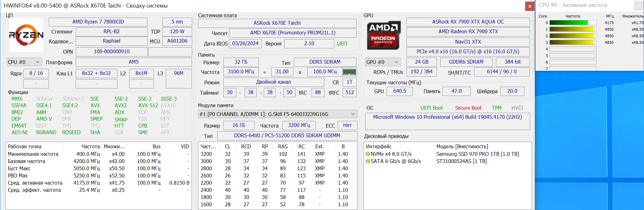Screen dimensions: 644x210
Task: Click the Core 2 frequency bar
Action: click(x=573, y=36)
